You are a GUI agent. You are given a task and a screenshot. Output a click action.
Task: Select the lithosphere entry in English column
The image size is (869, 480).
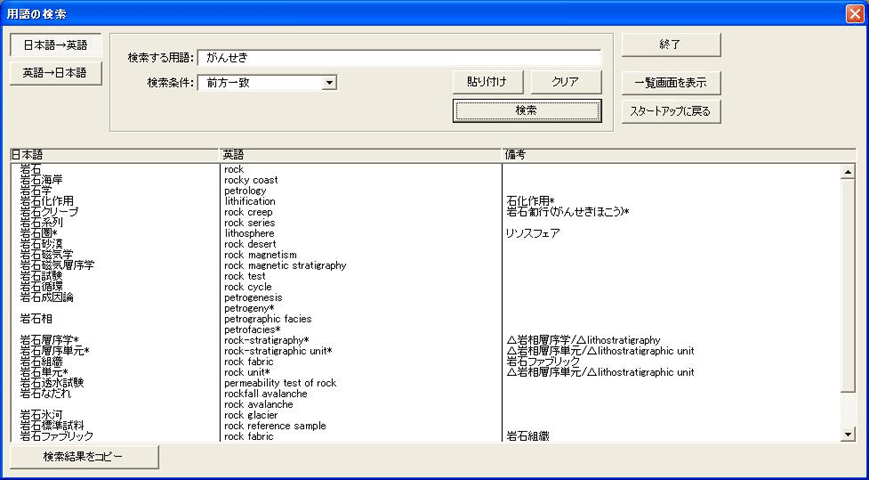[x=249, y=233]
